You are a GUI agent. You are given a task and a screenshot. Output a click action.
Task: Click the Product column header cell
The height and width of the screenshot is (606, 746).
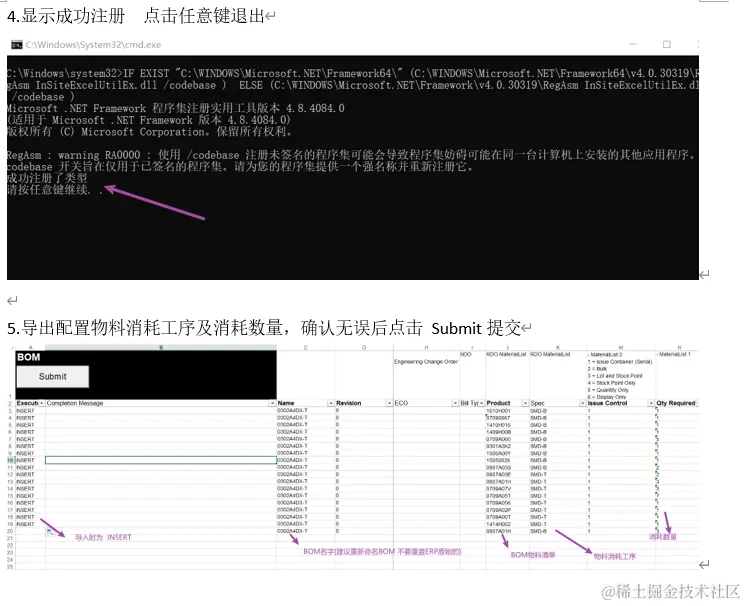pos(507,403)
